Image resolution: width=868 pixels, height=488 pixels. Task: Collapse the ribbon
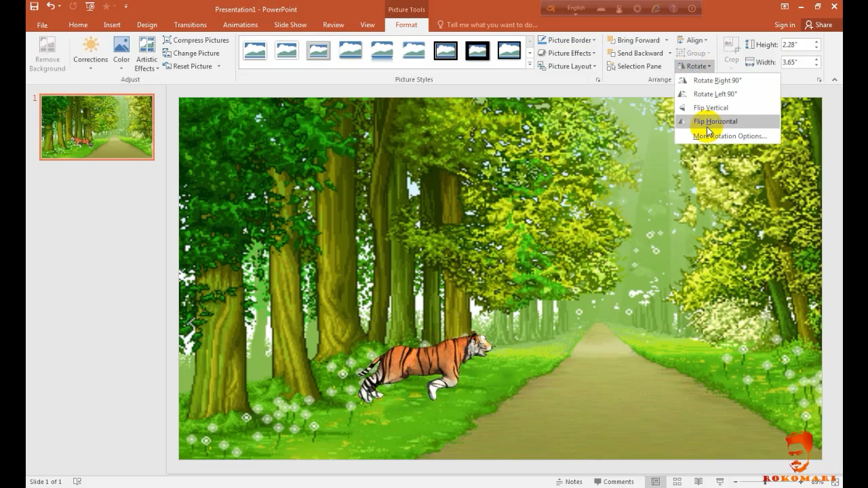(835, 80)
